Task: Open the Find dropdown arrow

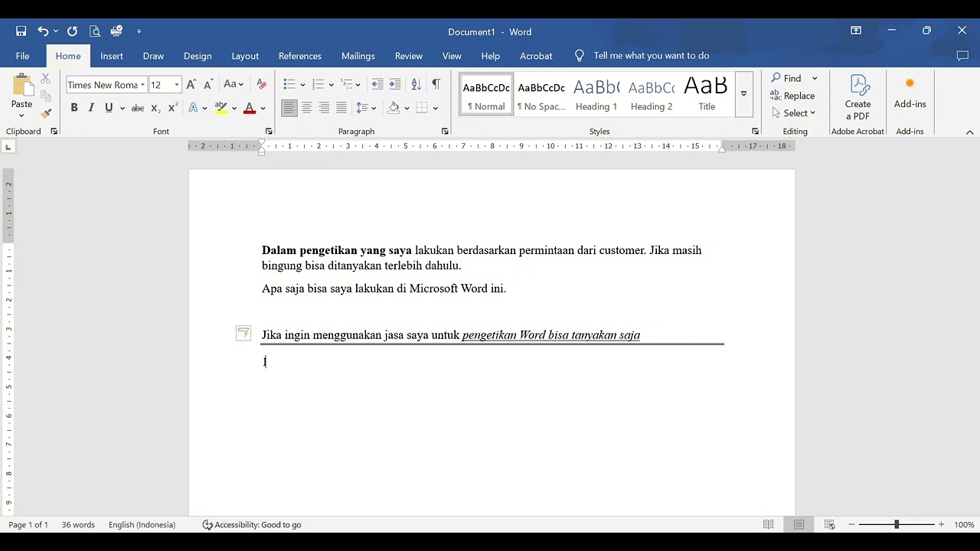Action: pos(815,79)
